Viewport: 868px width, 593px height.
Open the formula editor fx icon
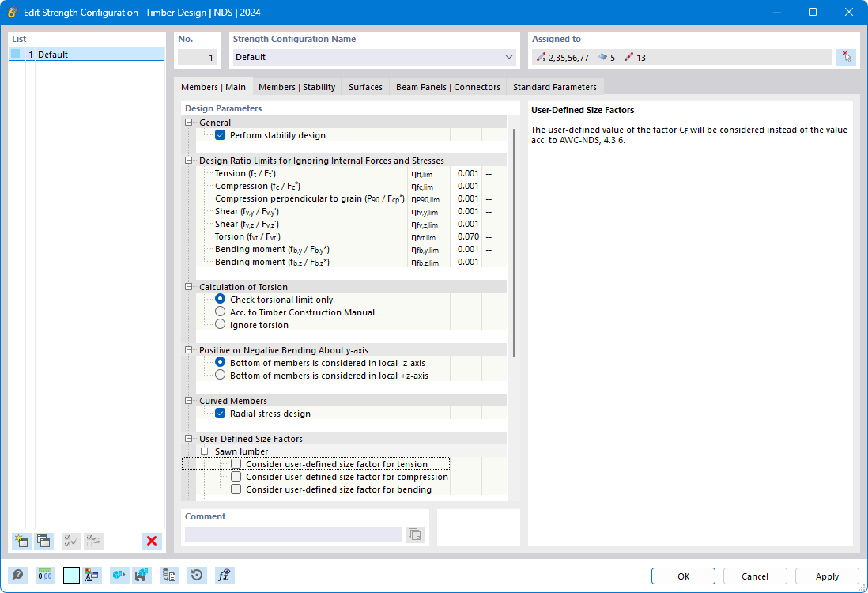tap(224, 575)
